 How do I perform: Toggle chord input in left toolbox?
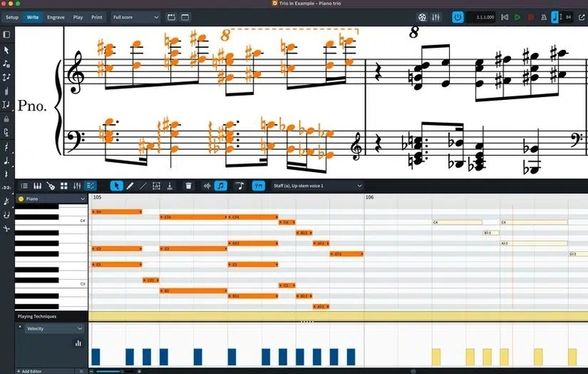[x=7, y=91]
